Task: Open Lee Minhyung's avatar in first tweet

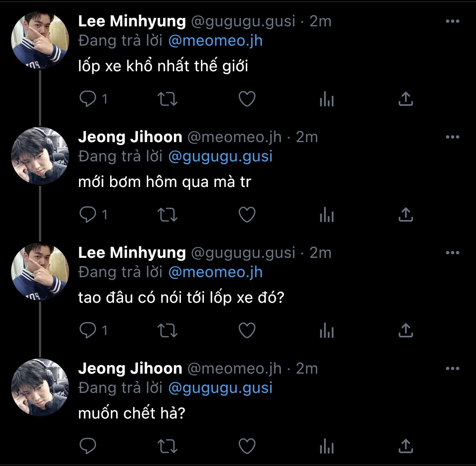Action: pos(40,40)
